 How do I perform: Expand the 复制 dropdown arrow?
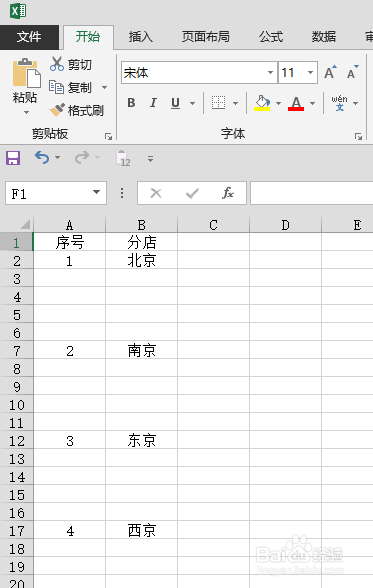point(105,87)
